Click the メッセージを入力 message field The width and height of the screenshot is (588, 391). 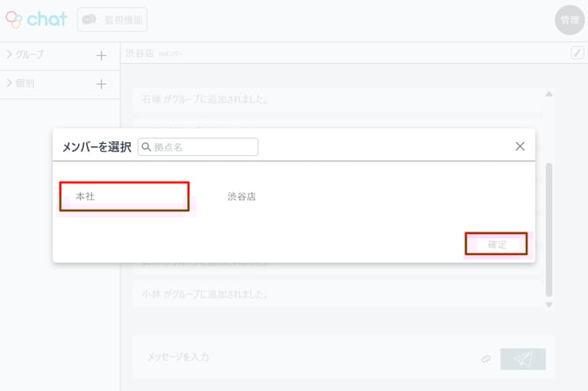click(x=298, y=358)
